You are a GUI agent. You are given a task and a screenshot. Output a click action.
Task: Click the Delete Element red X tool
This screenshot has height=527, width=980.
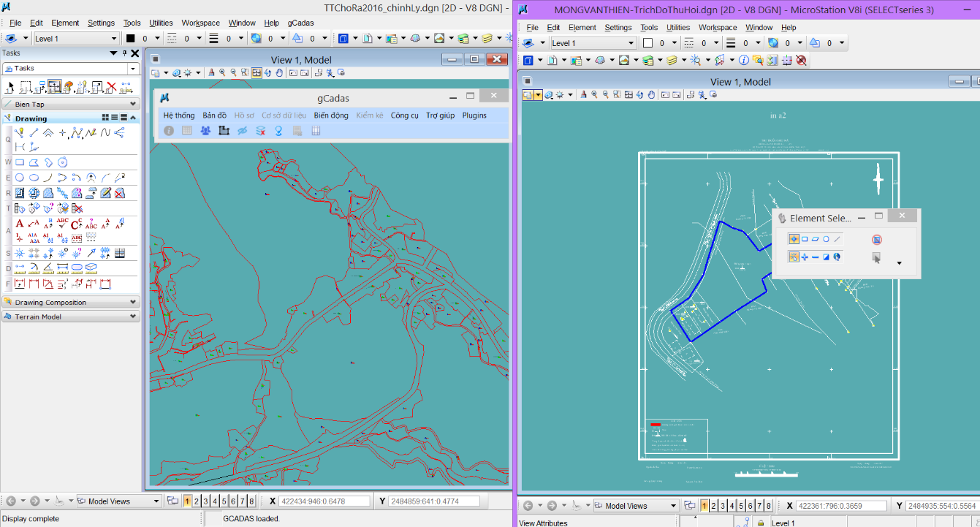click(112, 88)
